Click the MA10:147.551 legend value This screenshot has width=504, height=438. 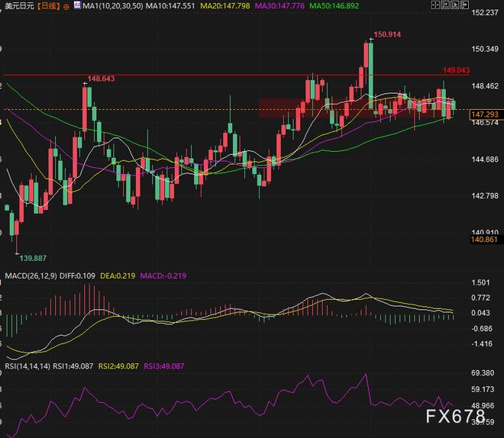[173, 6]
